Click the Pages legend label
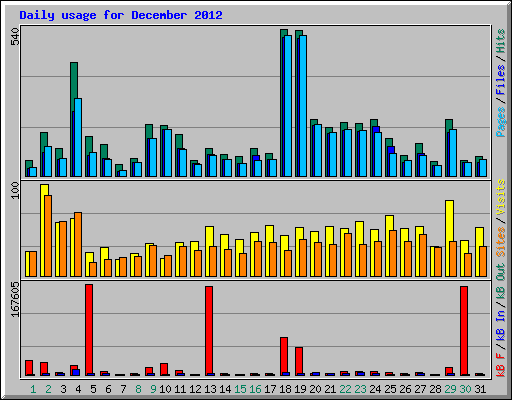512x400 pixels. (x=500, y=122)
